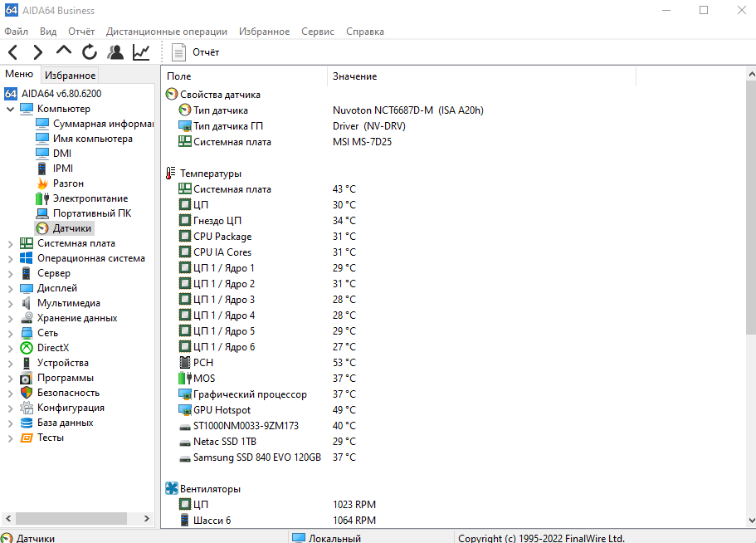
Task: Expand the Сервер tree node
Action: tap(10, 274)
